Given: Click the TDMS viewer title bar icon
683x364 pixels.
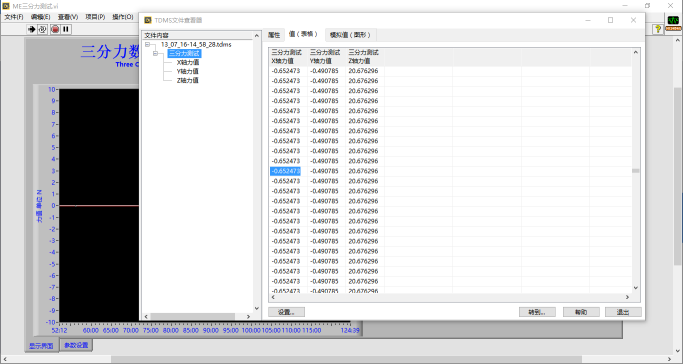Looking at the screenshot, I should coord(148,20).
